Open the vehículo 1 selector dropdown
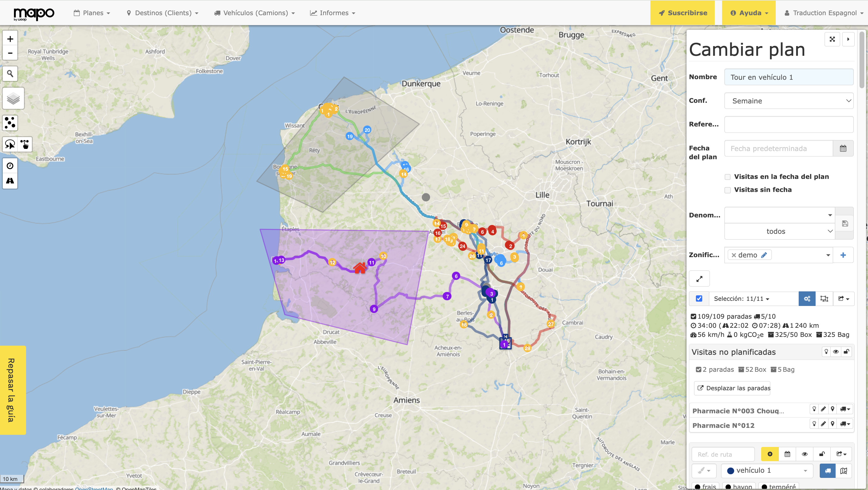Image resolution: width=868 pixels, height=490 pixels. (767, 471)
